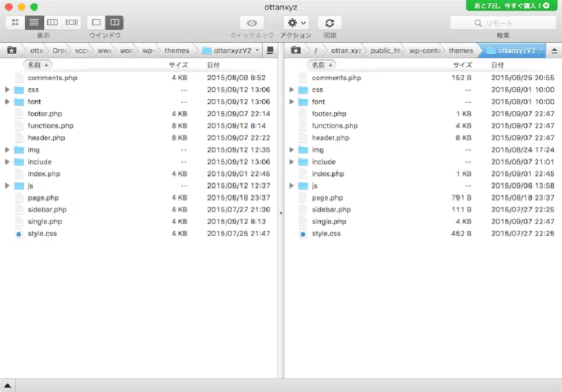The image size is (562, 392).
Task: Click the remote search field
Action: (x=503, y=23)
